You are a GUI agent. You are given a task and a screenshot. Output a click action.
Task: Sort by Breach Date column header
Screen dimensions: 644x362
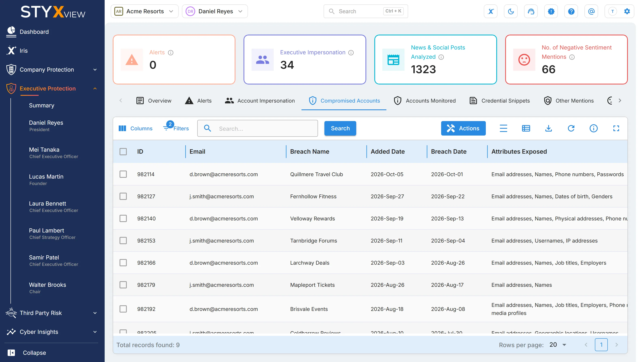(x=449, y=152)
